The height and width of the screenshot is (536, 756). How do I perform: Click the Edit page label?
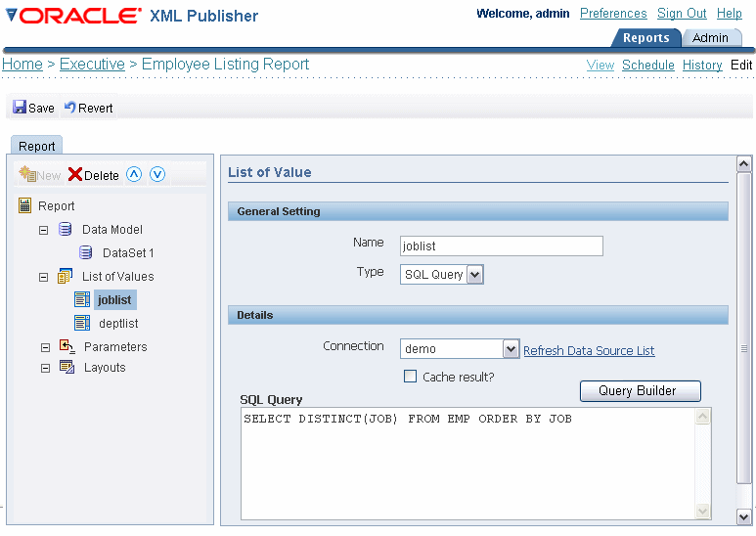[741, 66]
